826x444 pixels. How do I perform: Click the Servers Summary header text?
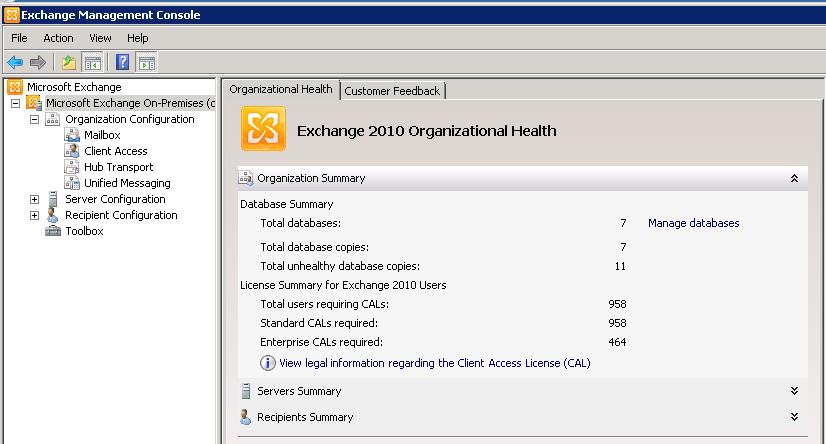299,391
